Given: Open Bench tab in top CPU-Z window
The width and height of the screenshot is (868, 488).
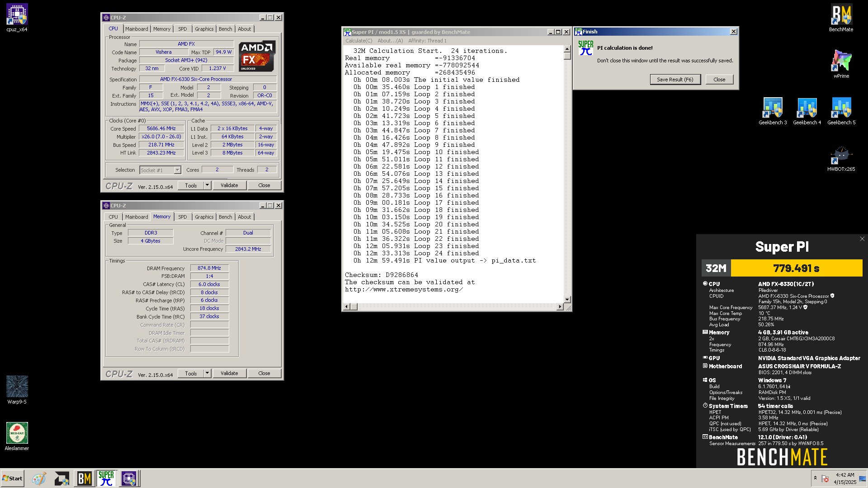Looking at the screenshot, I should [x=225, y=29].
